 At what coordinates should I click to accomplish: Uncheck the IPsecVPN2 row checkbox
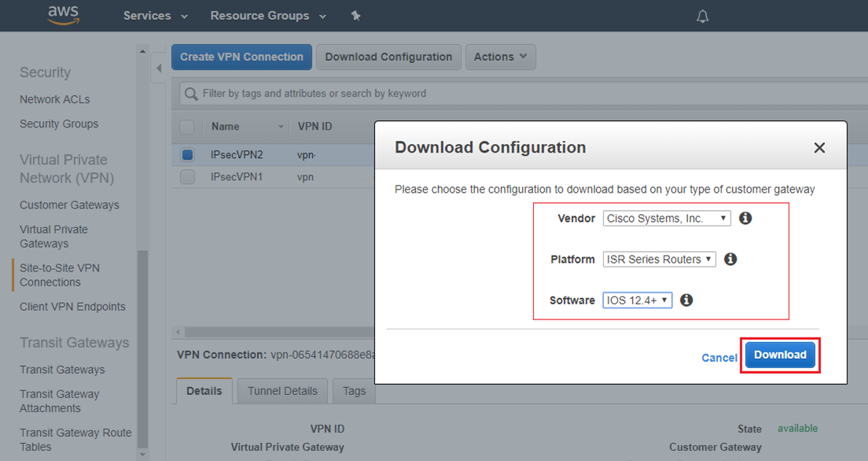187,155
